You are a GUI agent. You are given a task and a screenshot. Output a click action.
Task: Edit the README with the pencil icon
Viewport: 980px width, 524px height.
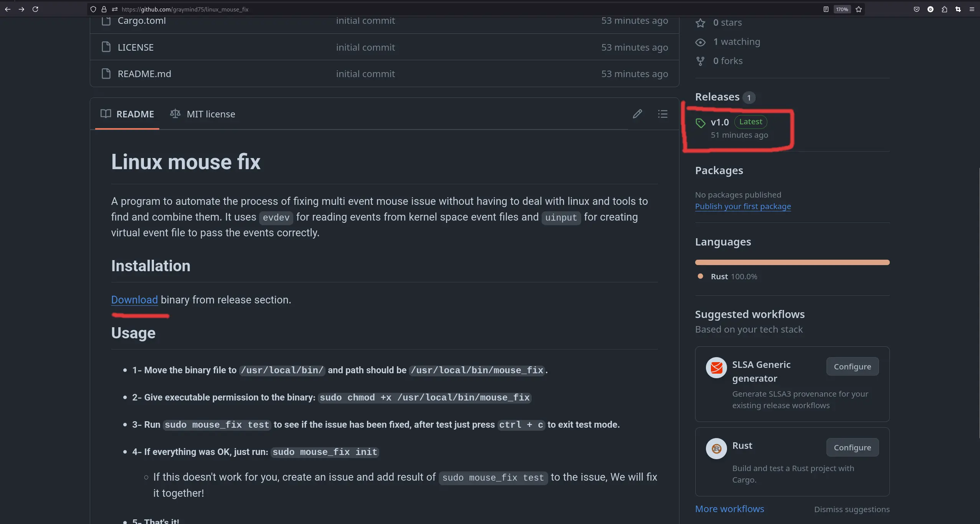coord(637,114)
